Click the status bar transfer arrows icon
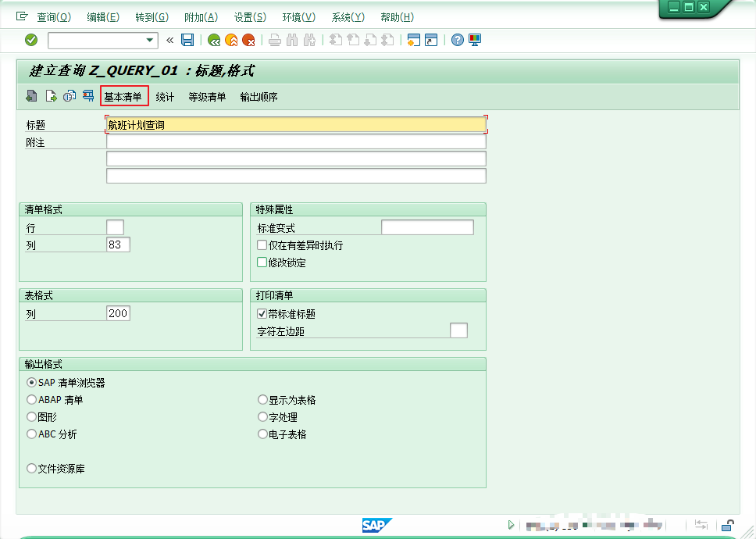The height and width of the screenshot is (539, 756). click(701, 524)
